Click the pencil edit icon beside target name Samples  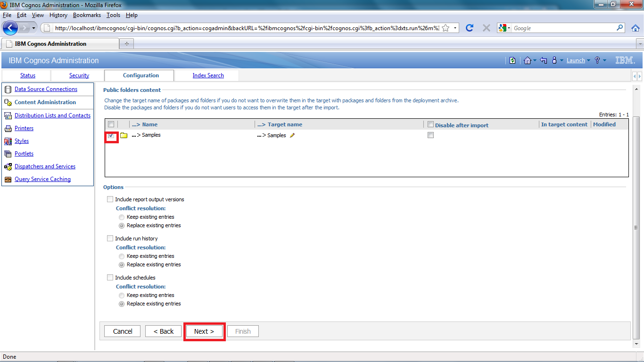click(292, 135)
